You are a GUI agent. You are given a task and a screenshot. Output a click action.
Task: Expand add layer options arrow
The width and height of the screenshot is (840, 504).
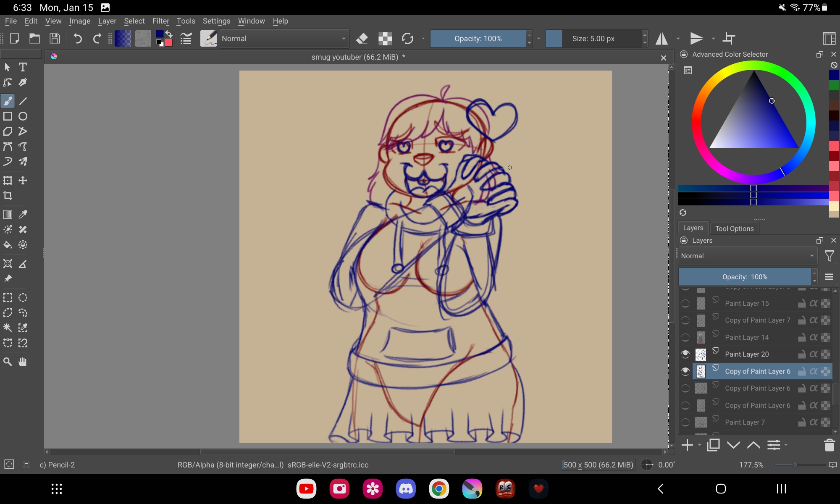click(x=700, y=445)
